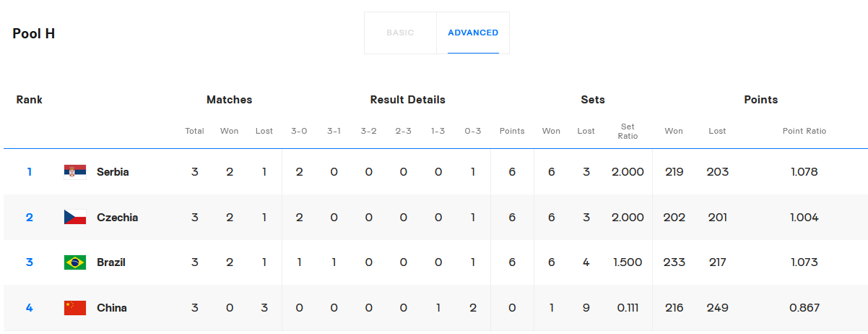Click the Czechia flag icon

75,218
